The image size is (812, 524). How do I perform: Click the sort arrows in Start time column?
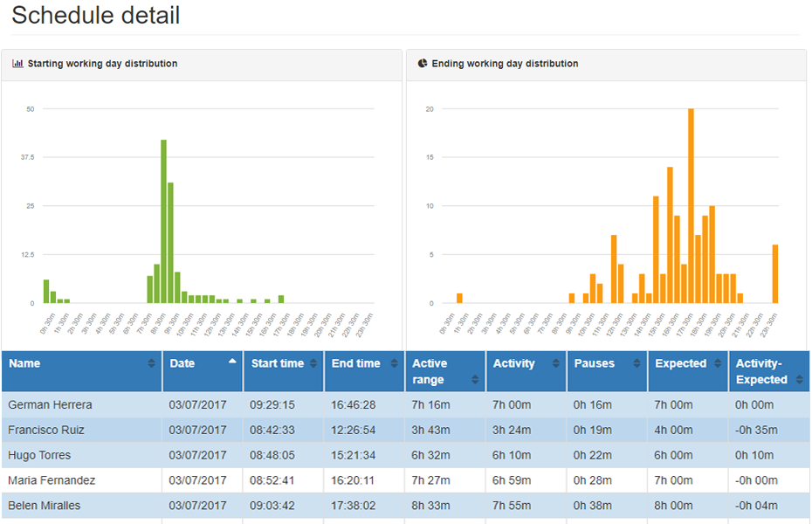coord(313,364)
